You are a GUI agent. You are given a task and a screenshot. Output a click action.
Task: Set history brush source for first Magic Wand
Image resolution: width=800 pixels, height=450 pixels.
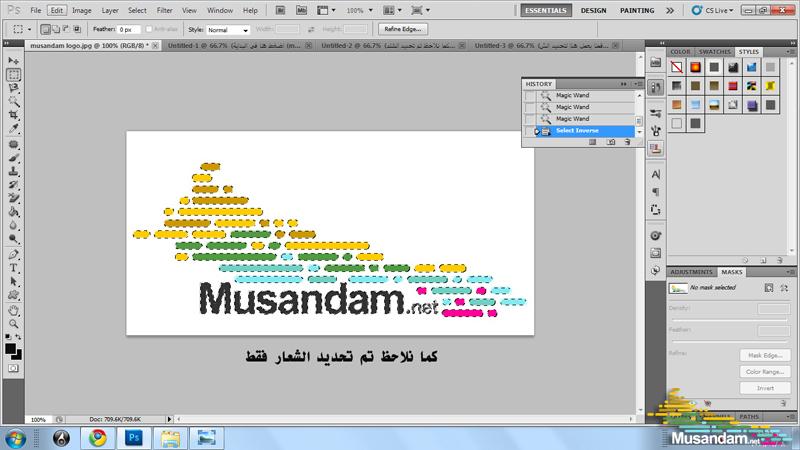[530, 96]
